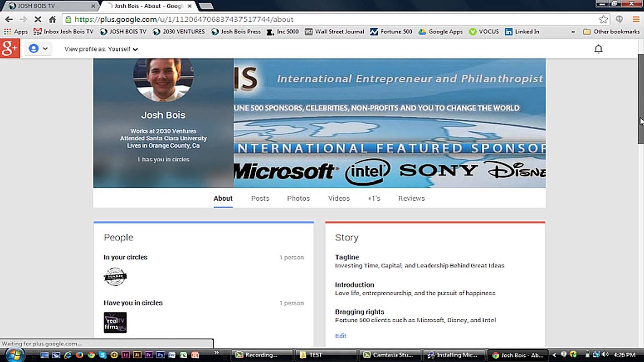Open the +1's tab
Viewport: 644px width, 362px height.
(374, 198)
